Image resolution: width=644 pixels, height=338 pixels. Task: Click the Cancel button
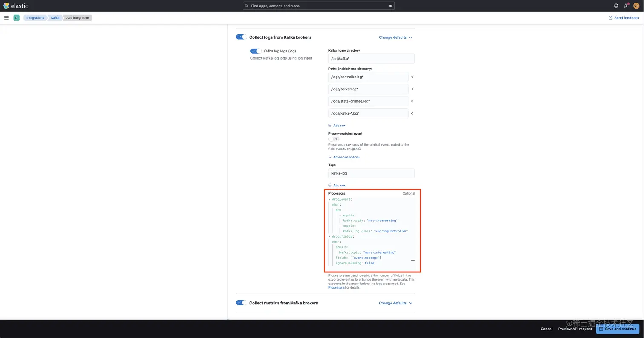[546, 329]
